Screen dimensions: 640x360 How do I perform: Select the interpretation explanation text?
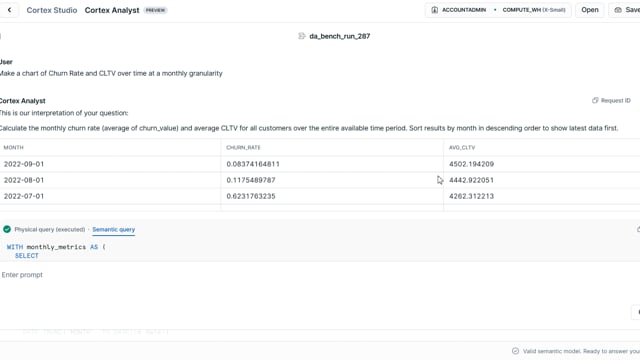click(x=309, y=128)
